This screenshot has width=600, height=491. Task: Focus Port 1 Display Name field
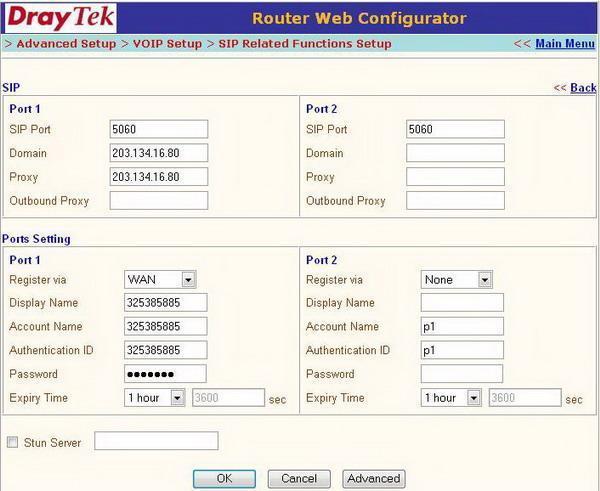pyautogui.click(x=166, y=303)
